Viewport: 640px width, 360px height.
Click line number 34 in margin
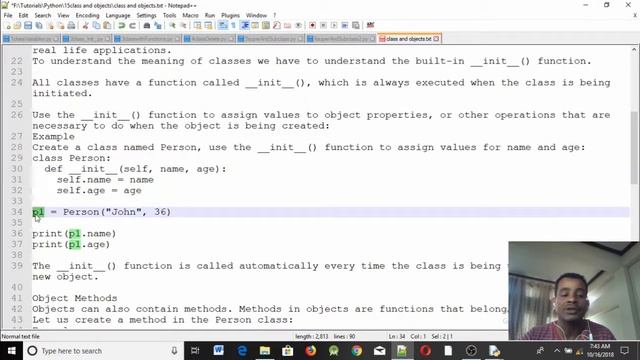[17, 212]
